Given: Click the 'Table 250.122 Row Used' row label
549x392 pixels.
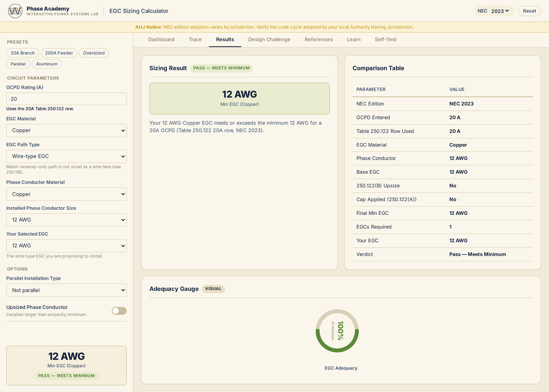Looking at the screenshot, I should 385,131.
